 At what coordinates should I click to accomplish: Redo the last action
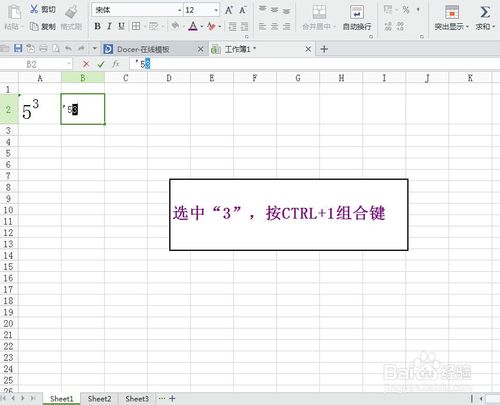click(x=81, y=49)
